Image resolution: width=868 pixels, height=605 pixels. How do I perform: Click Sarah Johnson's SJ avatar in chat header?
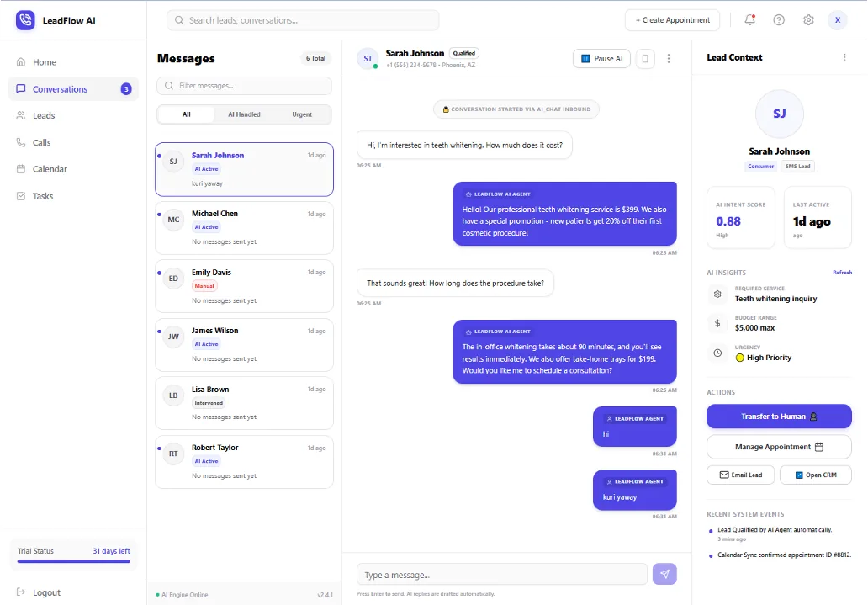click(x=368, y=58)
